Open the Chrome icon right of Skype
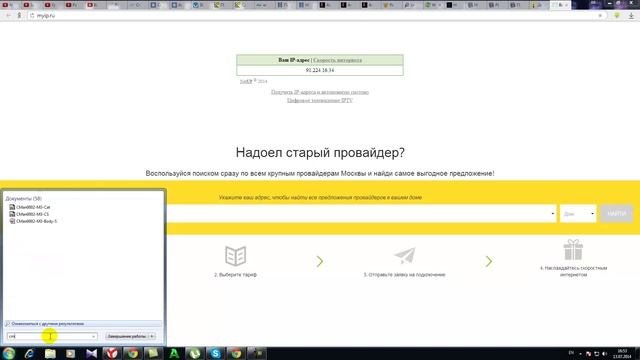Screen dimensions: 640x360 pos(236,353)
